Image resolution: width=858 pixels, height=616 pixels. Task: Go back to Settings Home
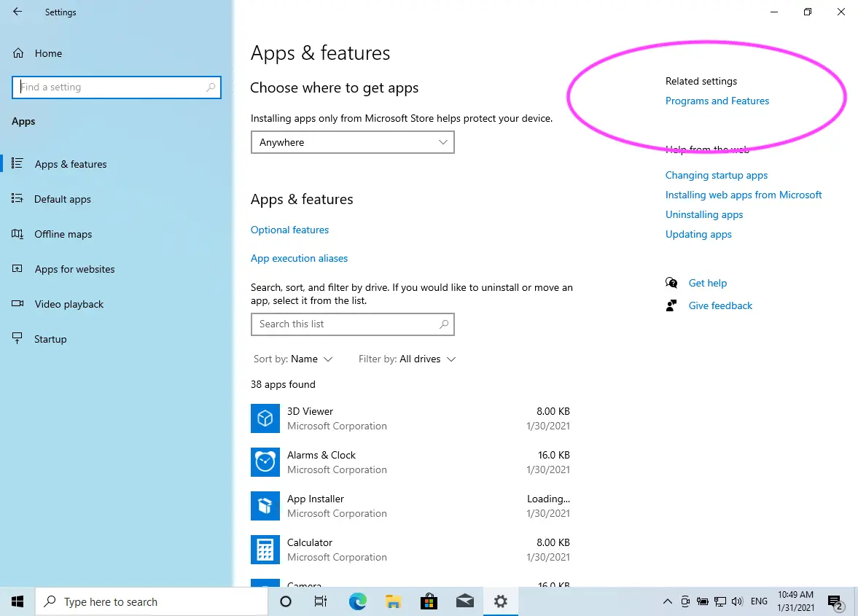pos(48,52)
